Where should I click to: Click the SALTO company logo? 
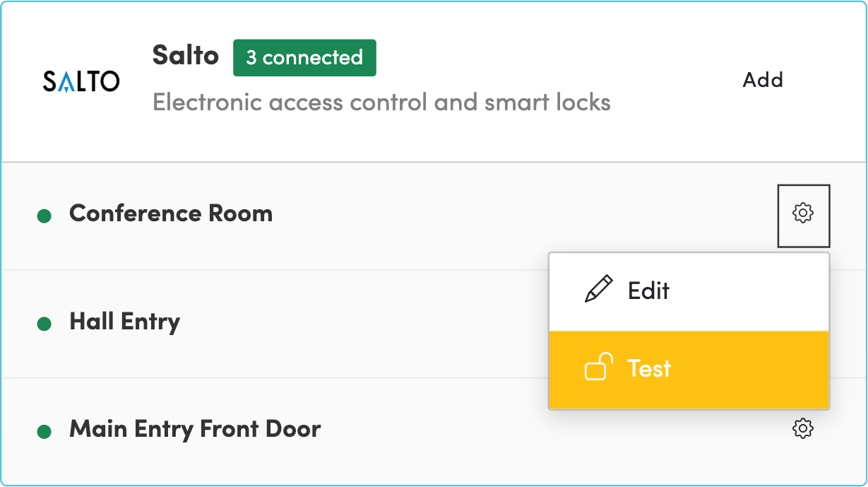click(x=81, y=81)
